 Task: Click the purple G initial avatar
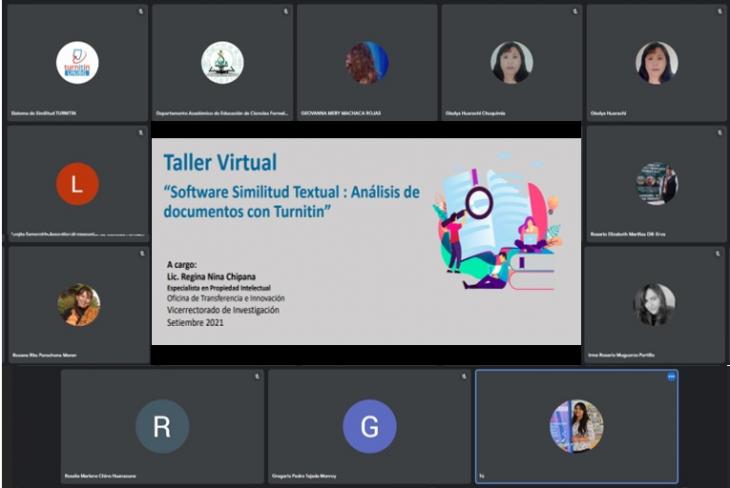pyautogui.click(x=369, y=426)
